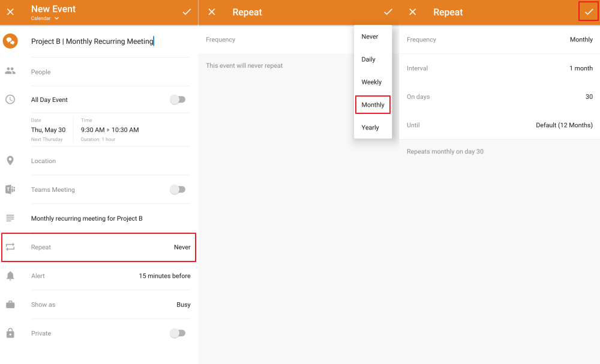Screen dimensions: 600x364
Task: Turn on the Teams Meeting toggle
Action: point(178,189)
